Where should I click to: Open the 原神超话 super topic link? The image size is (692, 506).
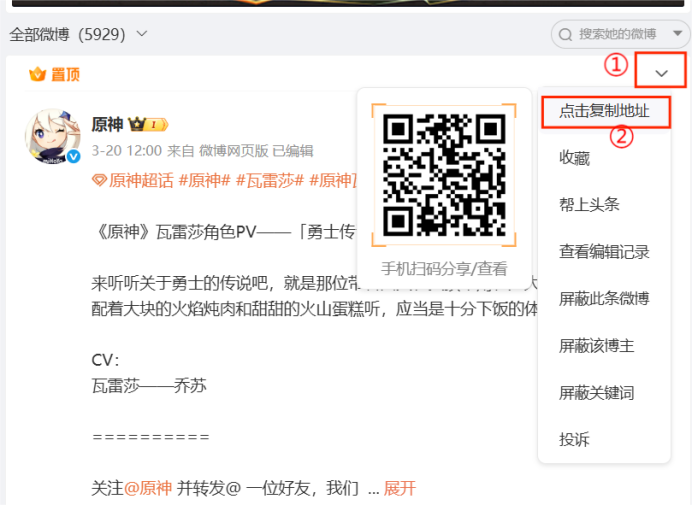pyautogui.click(x=133, y=180)
